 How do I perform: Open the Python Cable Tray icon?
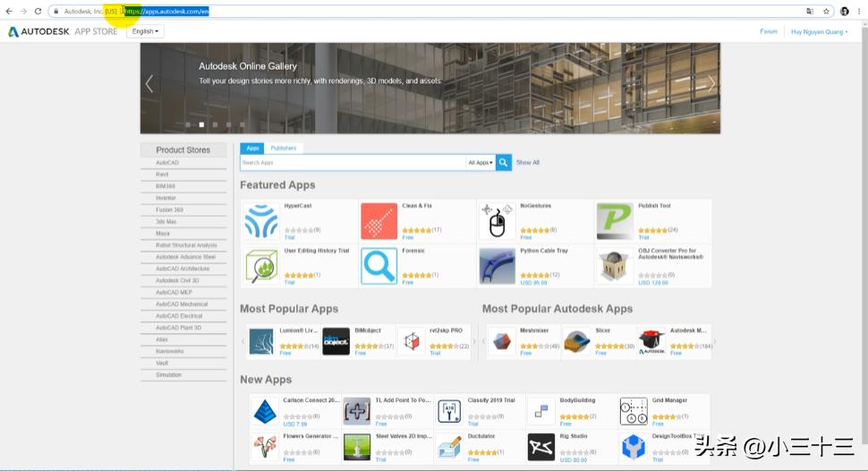coord(498,267)
